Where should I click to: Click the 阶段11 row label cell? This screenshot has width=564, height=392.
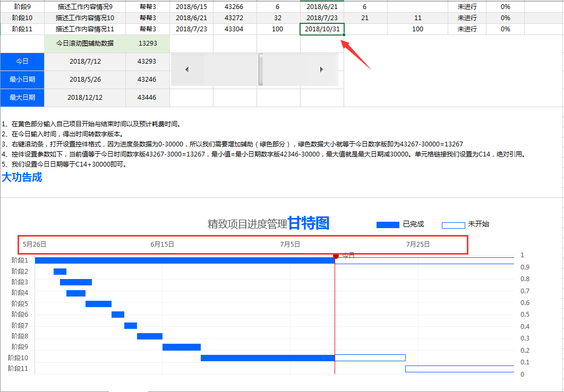[22, 29]
